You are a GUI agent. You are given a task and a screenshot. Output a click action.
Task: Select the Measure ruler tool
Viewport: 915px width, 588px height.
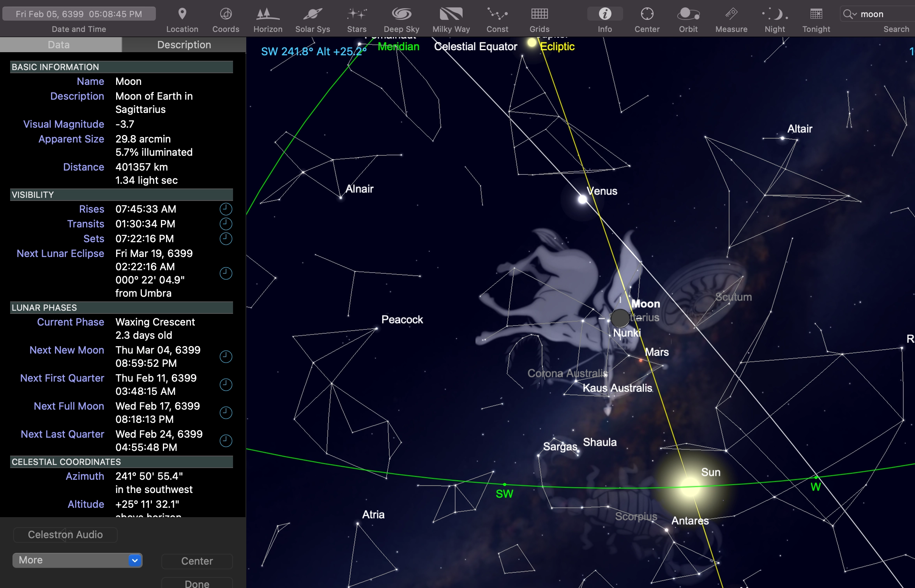point(731,14)
